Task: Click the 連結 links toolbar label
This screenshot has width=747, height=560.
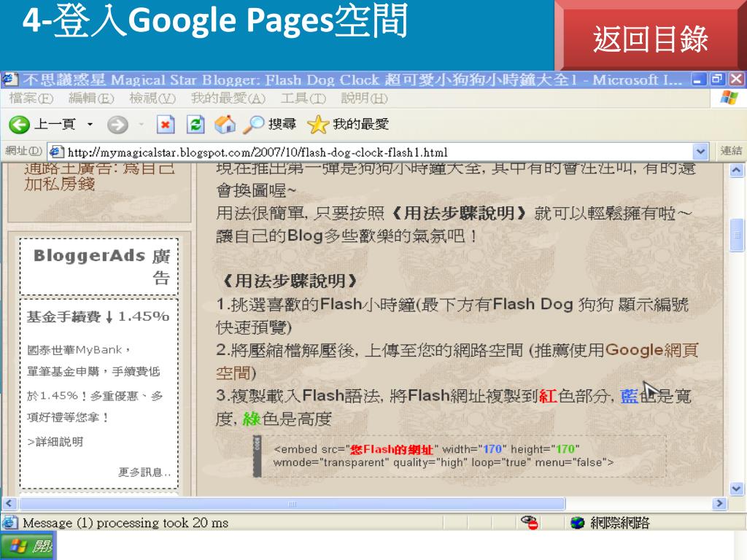Action: point(731,151)
